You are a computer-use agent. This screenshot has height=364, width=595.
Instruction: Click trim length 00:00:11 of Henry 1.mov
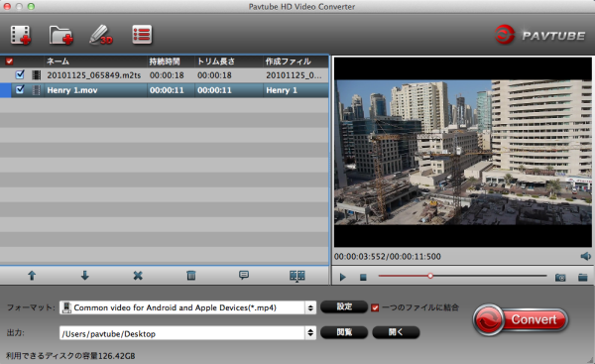click(x=214, y=90)
